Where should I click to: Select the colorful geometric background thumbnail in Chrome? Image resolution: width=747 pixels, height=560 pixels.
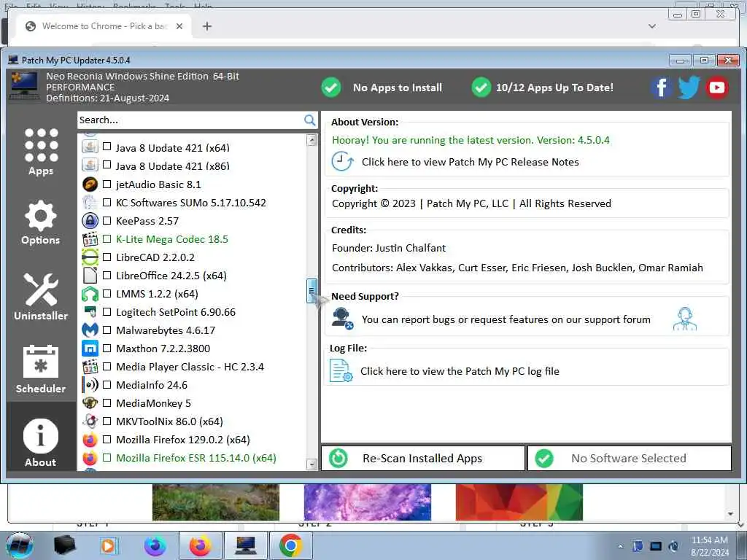click(x=519, y=502)
